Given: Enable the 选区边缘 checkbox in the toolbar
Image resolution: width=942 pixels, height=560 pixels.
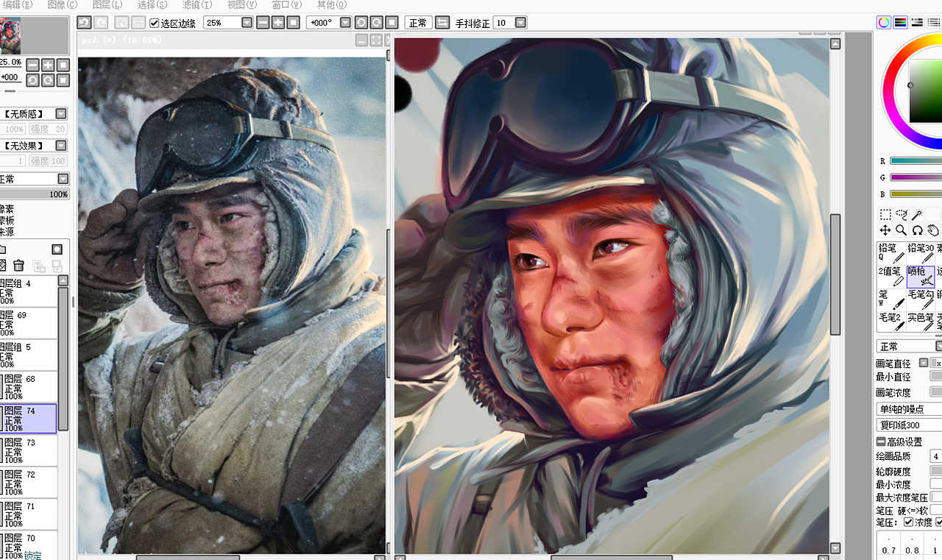Looking at the screenshot, I should click(x=152, y=22).
